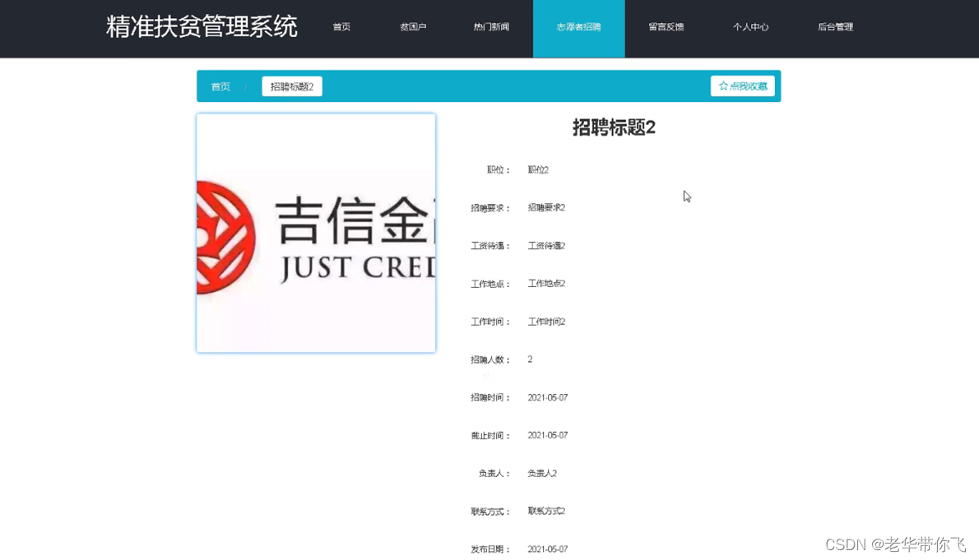Click the 招聘时间 date 2021-05-07
979x560 pixels.
(548, 398)
